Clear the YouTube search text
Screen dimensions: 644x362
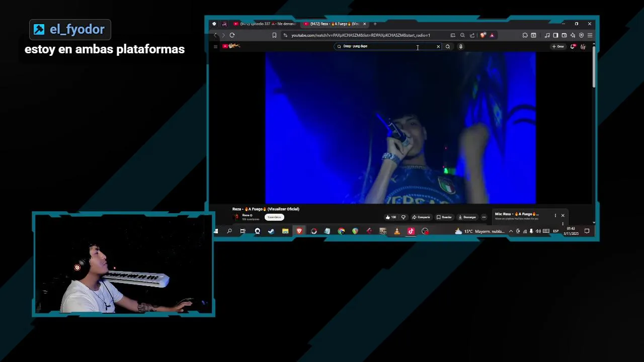pos(438,46)
